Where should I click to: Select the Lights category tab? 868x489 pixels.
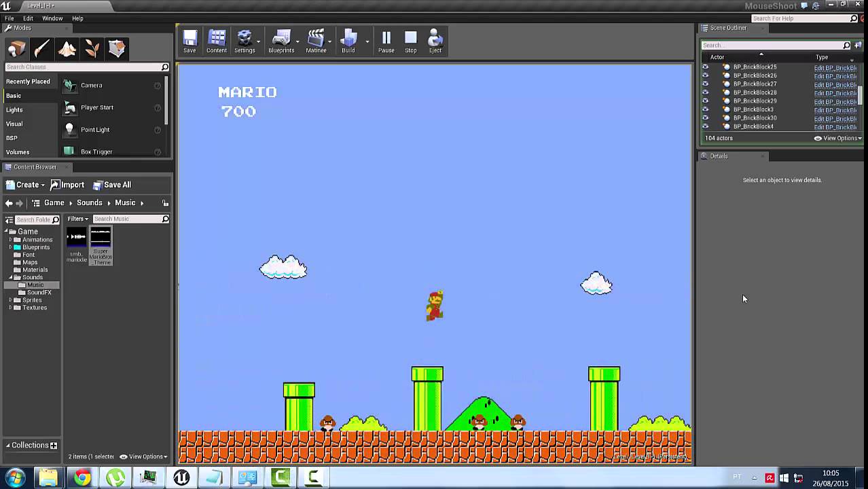[14, 110]
